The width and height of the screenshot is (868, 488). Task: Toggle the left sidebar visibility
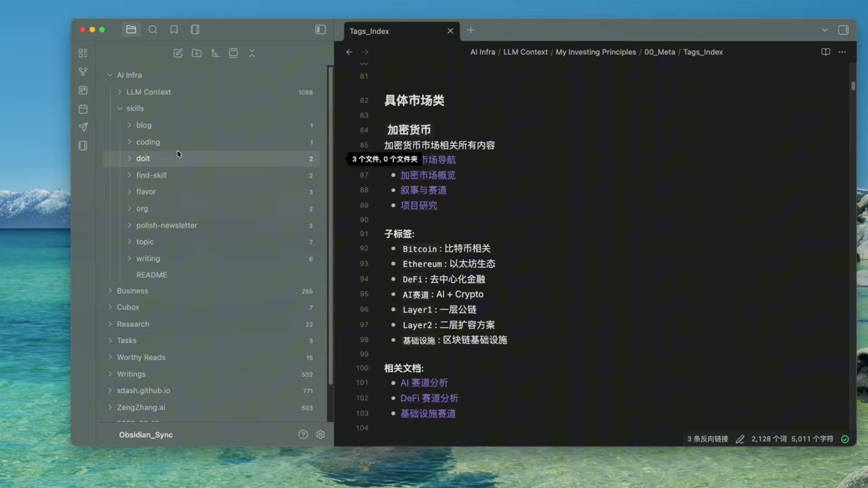(x=319, y=30)
